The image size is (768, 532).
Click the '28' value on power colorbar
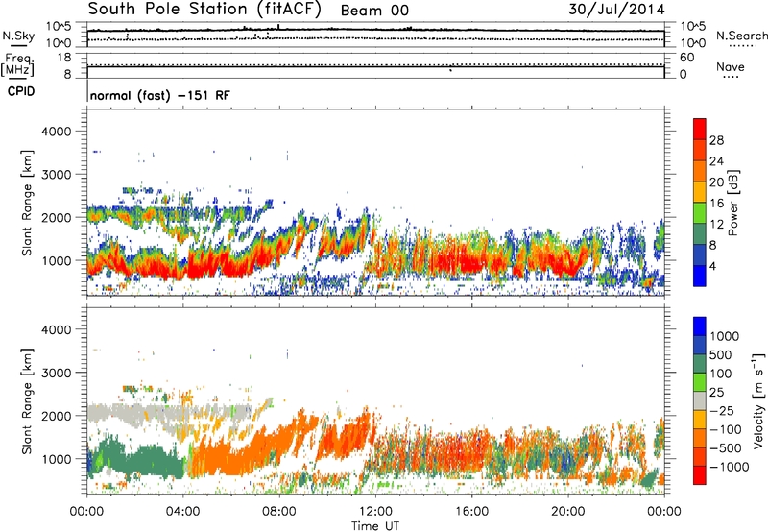(x=716, y=140)
